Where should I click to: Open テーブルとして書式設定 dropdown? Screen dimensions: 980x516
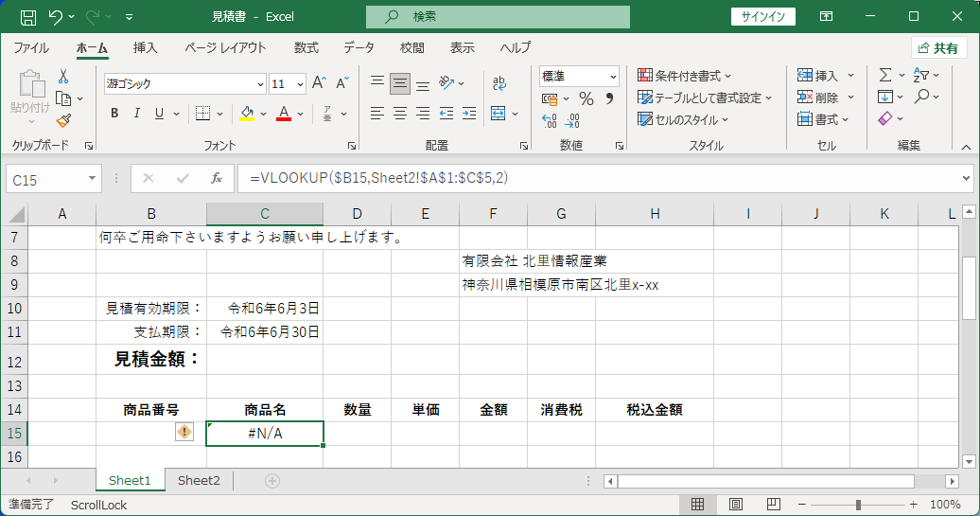click(705, 98)
